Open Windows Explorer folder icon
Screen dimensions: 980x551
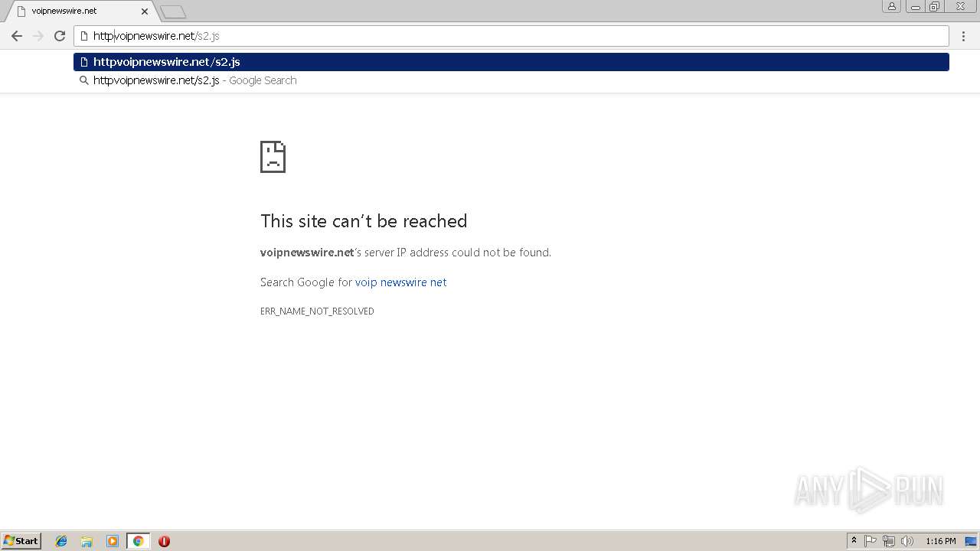pyautogui.click(x=87, y=541)
